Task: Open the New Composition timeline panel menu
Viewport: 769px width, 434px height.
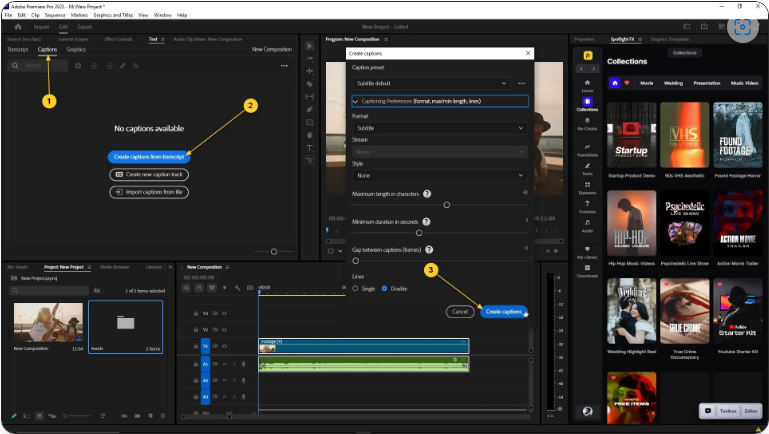Action: click(227, 267)
